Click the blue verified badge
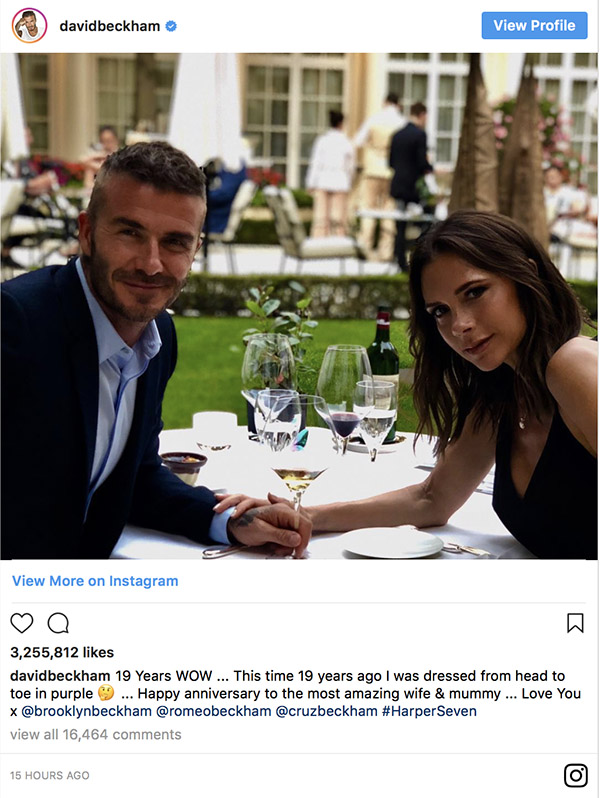Screen dimensions: 600x798 pos(171,26)
